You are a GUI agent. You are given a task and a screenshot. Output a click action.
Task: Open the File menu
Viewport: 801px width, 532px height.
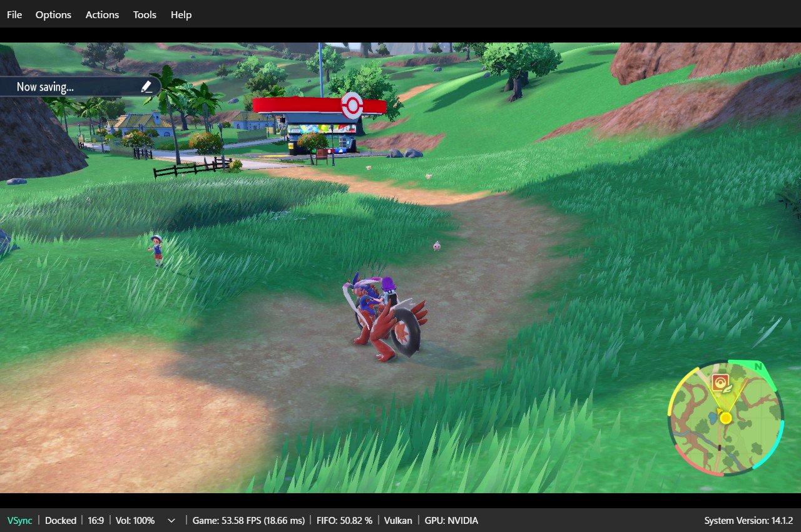pyautogui.click(x=14, y=14)
